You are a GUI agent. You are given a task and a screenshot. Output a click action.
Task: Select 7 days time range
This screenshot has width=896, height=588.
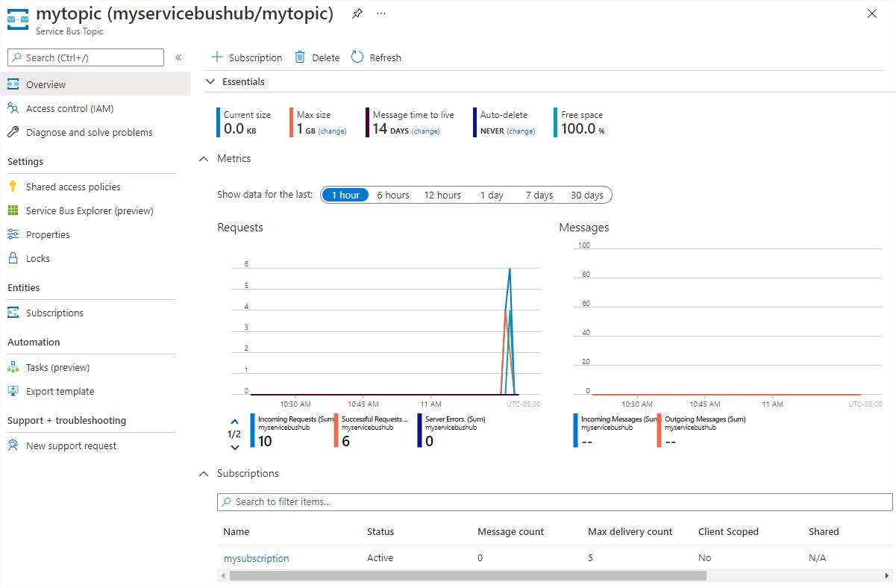pyautogui.click(x=539, y=195)
